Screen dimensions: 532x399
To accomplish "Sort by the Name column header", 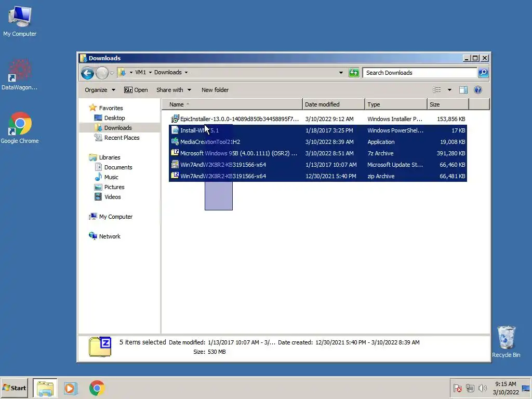I will pos(232,104).
